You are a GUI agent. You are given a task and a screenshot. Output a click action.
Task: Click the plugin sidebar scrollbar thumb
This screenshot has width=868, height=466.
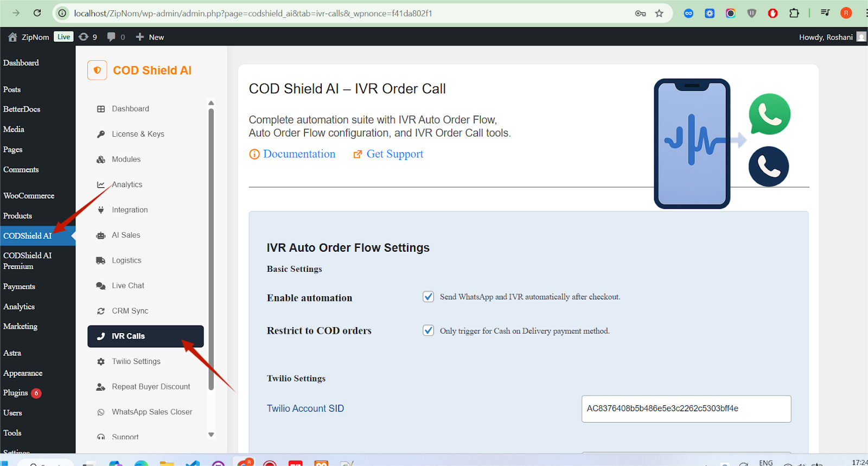(211, 244)
